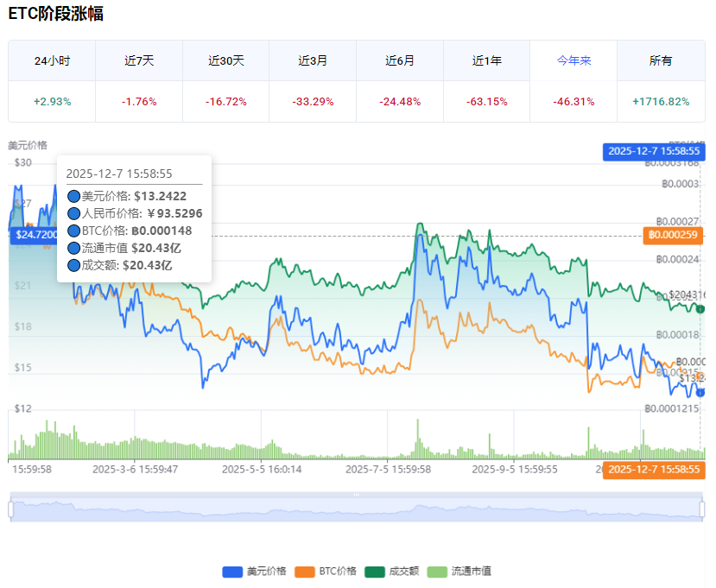Image resolution: width=716 pixels, height=588 pixels.
Task: Click the orange BTC价格 legend swatch
Action: click(x=305, y=571)
